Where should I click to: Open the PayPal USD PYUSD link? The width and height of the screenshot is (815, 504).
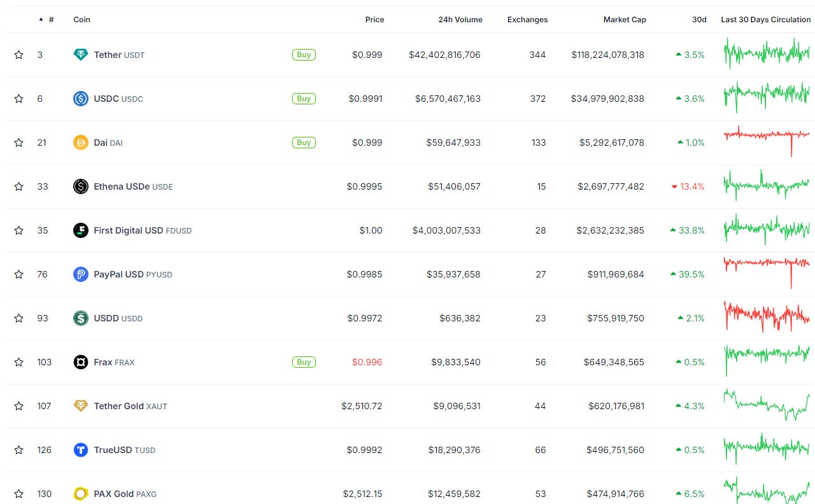133,274
